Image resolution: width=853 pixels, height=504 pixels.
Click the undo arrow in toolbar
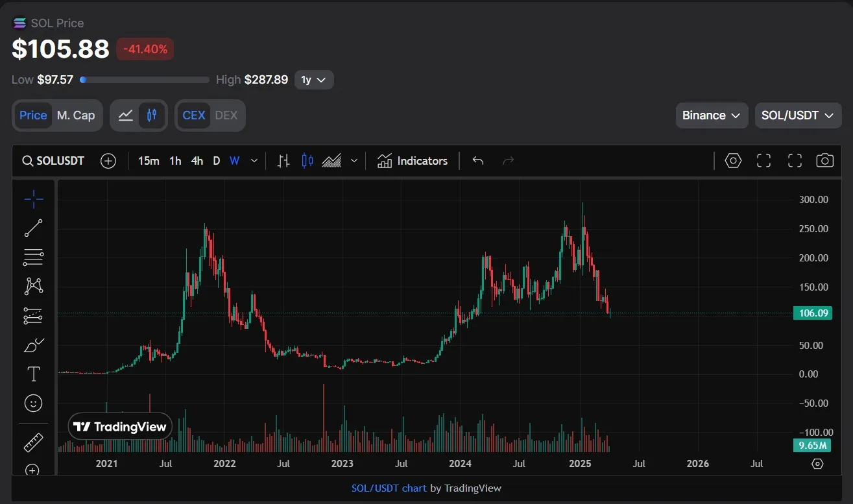[x=478, y=161]
